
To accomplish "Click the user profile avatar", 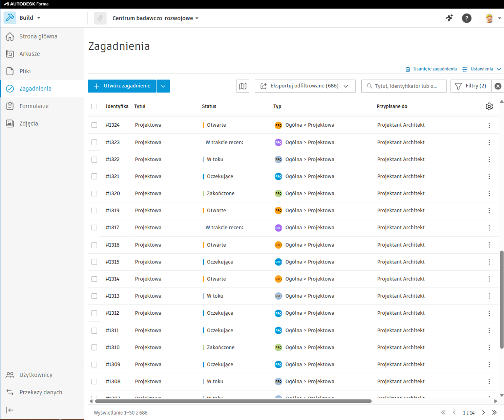I will (x=489, y=18).
